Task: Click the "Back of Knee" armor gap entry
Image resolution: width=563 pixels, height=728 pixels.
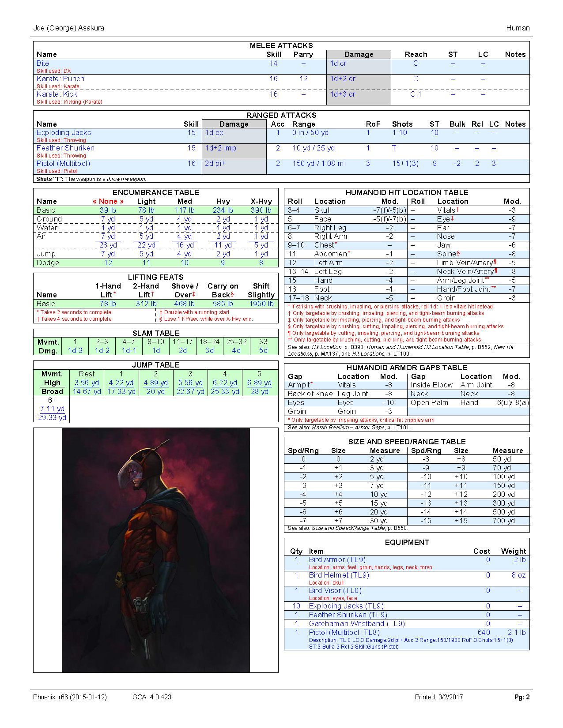Action: 310,394
